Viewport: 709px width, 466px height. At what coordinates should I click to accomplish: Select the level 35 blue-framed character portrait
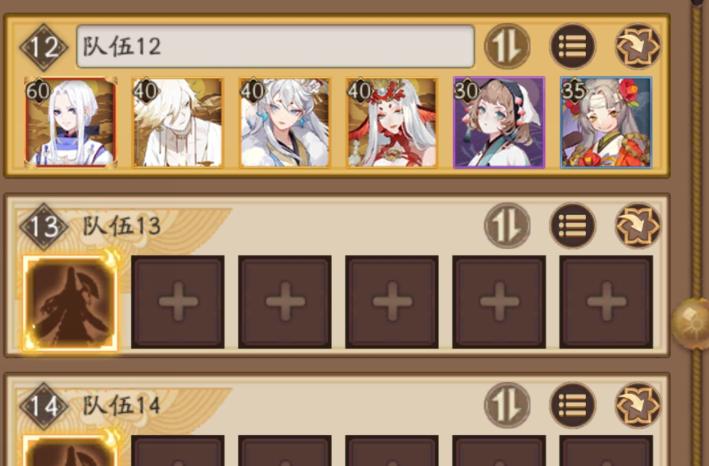coord(606,122)
